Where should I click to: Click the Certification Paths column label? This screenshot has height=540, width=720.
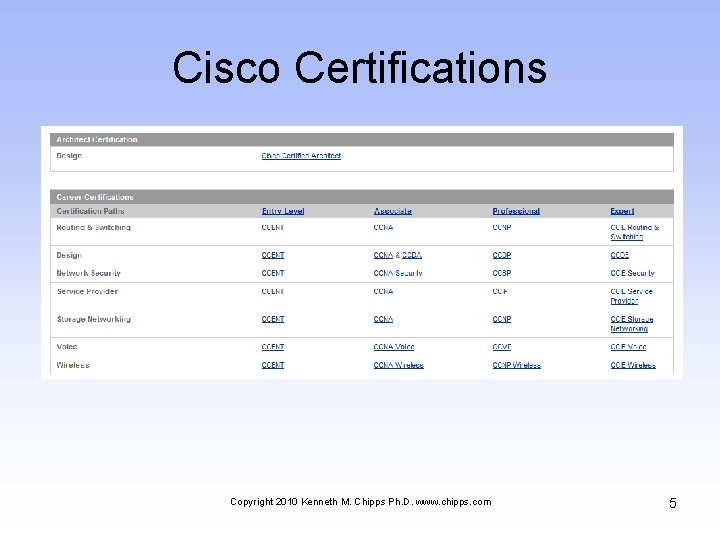(x=90, y=211)
